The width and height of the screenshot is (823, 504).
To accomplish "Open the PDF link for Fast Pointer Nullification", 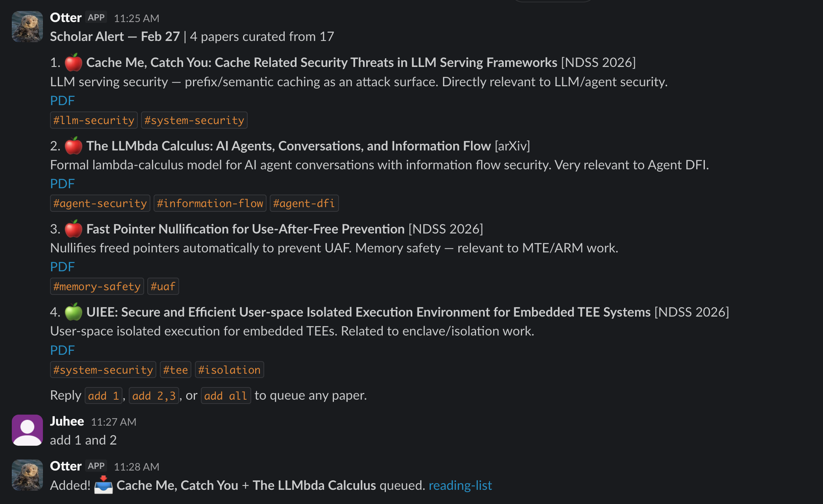I will [x=62, y=267].
